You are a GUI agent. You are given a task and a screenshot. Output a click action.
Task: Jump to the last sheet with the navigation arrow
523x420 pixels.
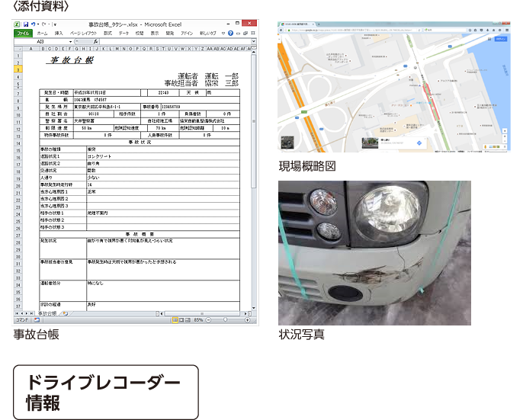point(32,313)
